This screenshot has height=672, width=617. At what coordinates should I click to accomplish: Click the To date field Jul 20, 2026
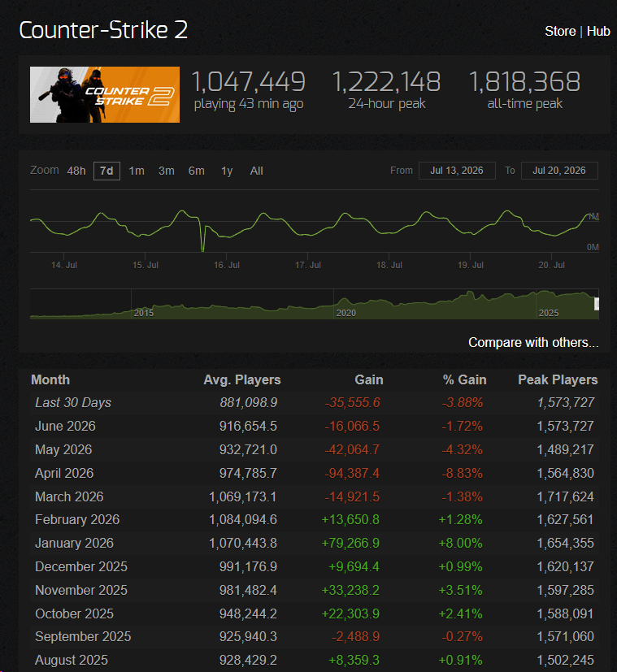click(559, 171)
